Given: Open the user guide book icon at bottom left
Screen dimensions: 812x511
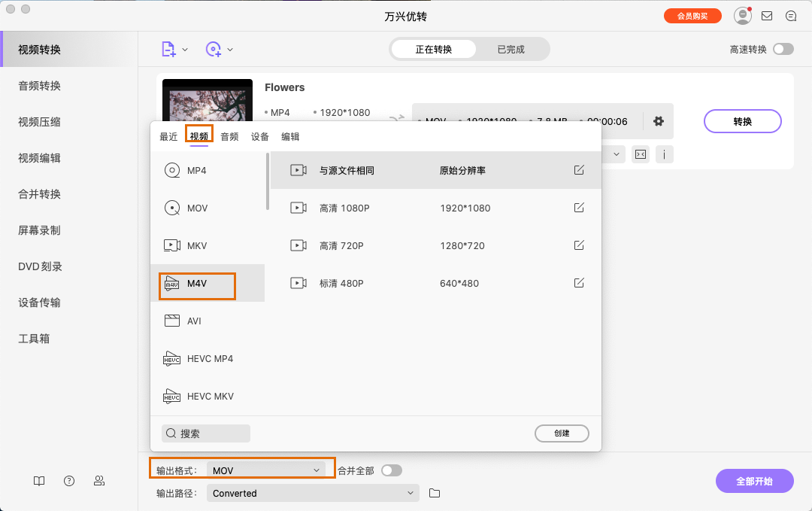Looking at the screenshot, I should 38,481.
